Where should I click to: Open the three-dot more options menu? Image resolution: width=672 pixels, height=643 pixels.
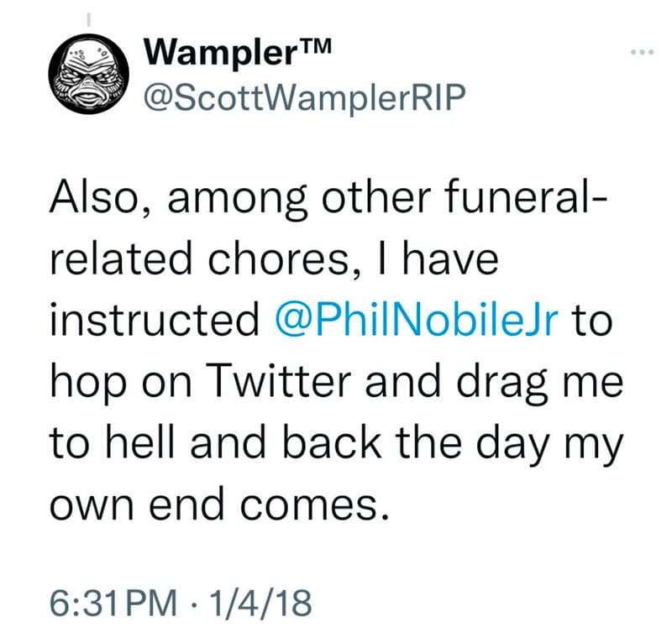click(x=642, y=52)
